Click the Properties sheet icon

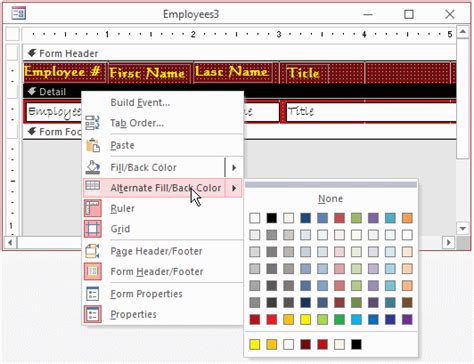[x=92, y=314]
